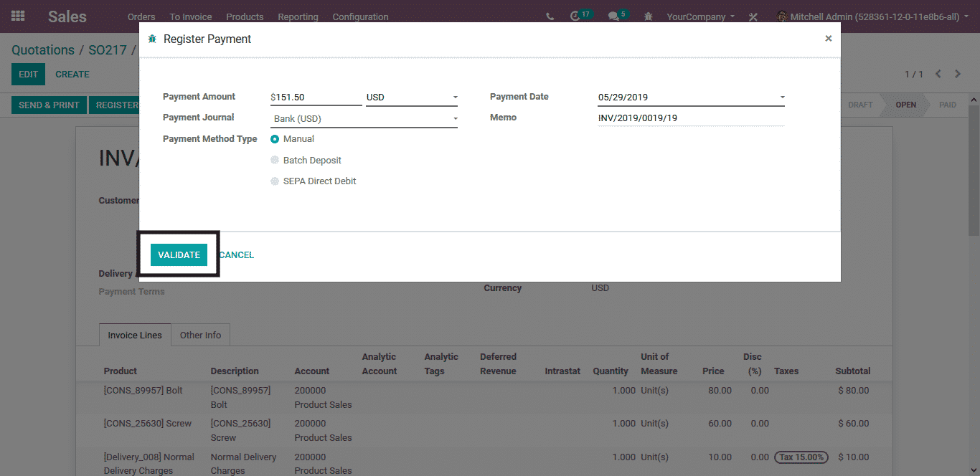Click the Validate button
This screenshot has height=476, width=980.
click(x=179, y=254)
